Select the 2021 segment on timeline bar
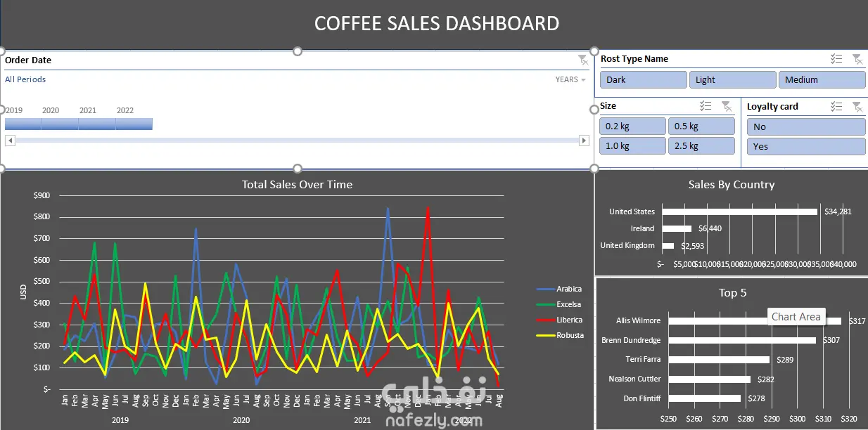The image size is (868, 430). coord(97,124)
